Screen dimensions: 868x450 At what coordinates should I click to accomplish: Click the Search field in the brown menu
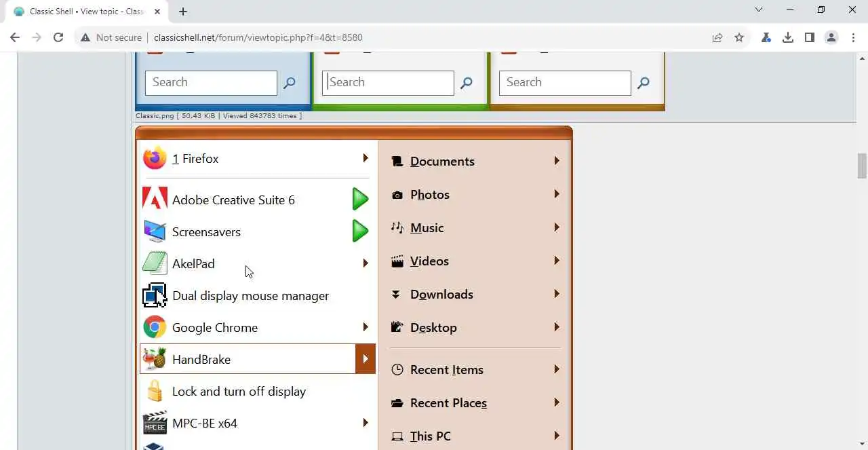point(565,83)
